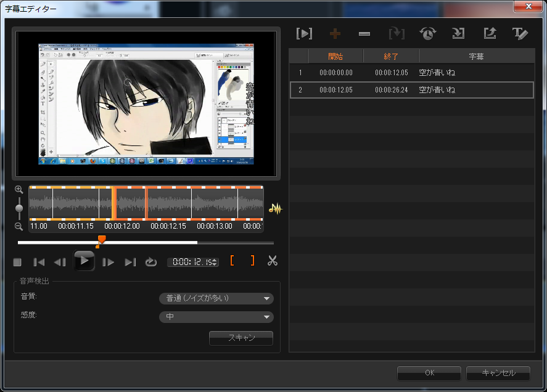Open the time offset clock icon

(428, 33)
